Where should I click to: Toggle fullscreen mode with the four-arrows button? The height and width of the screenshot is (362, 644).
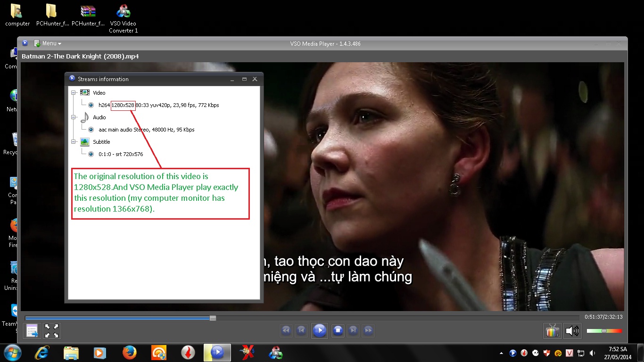point(51,331)
